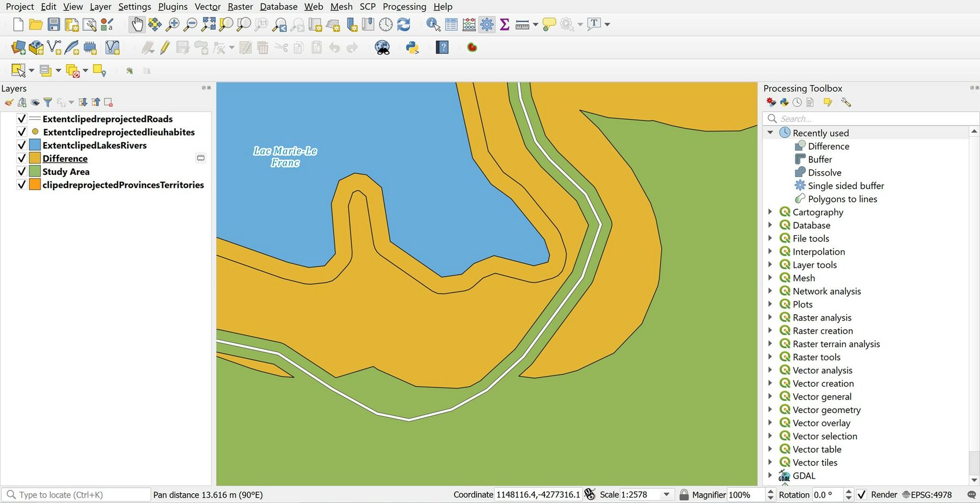The image size is (980, 503).
Task: Run the Buffer algorithm from Recently used
Action: (x=820, y=159)
